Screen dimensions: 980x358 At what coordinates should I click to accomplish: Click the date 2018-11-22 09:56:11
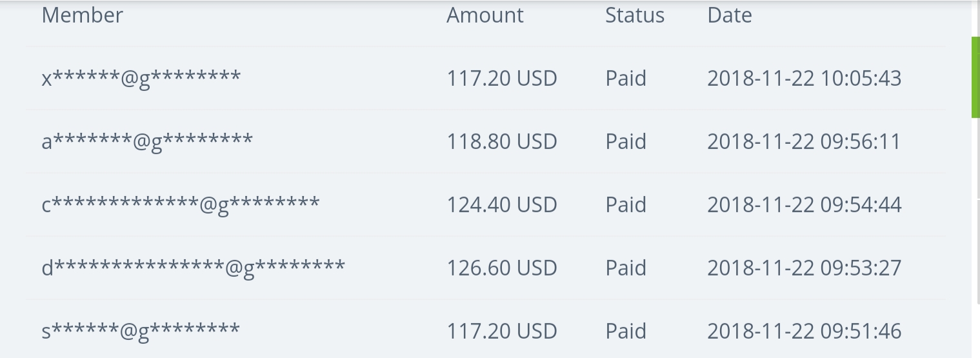point(804,142)
